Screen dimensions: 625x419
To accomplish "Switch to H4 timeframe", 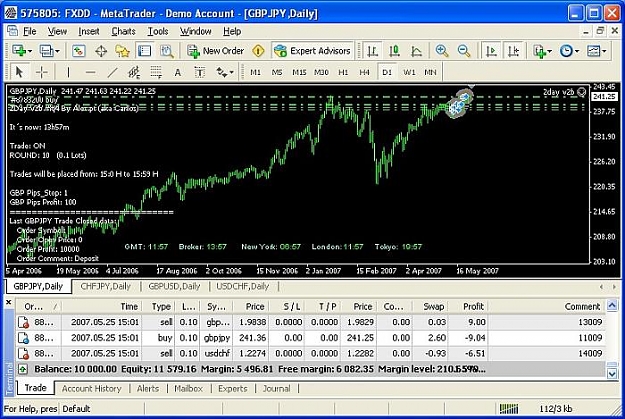I will [364, 72].
